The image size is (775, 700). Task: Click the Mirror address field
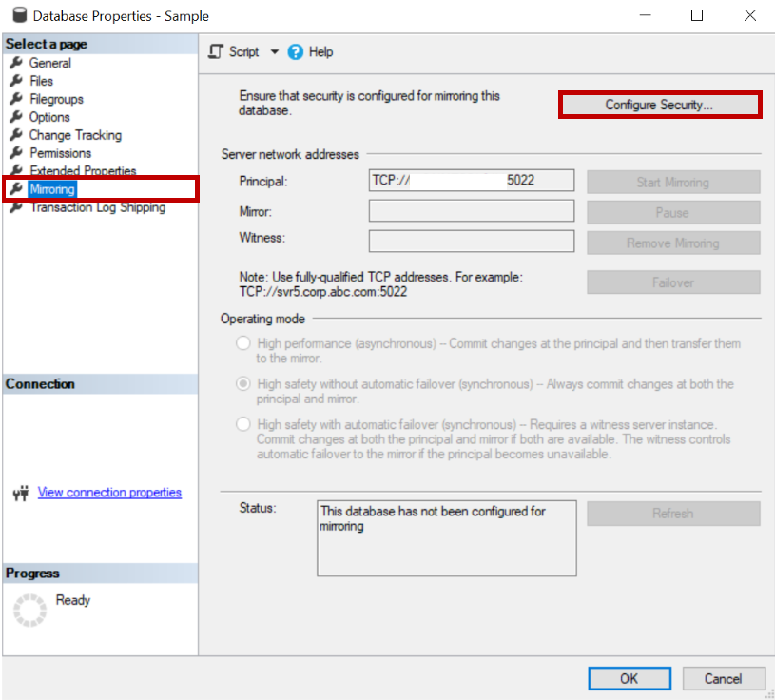[x=472, y=211]
